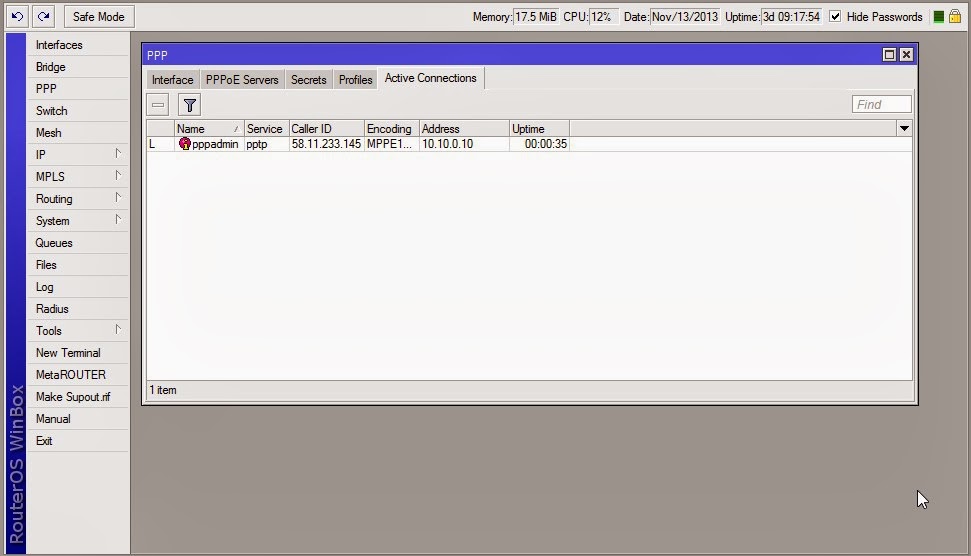Image resolution: width=971 pixels, height=556 pixels.
Task: Open Interfaces in the sidebar
Action: tap(78, 45)
